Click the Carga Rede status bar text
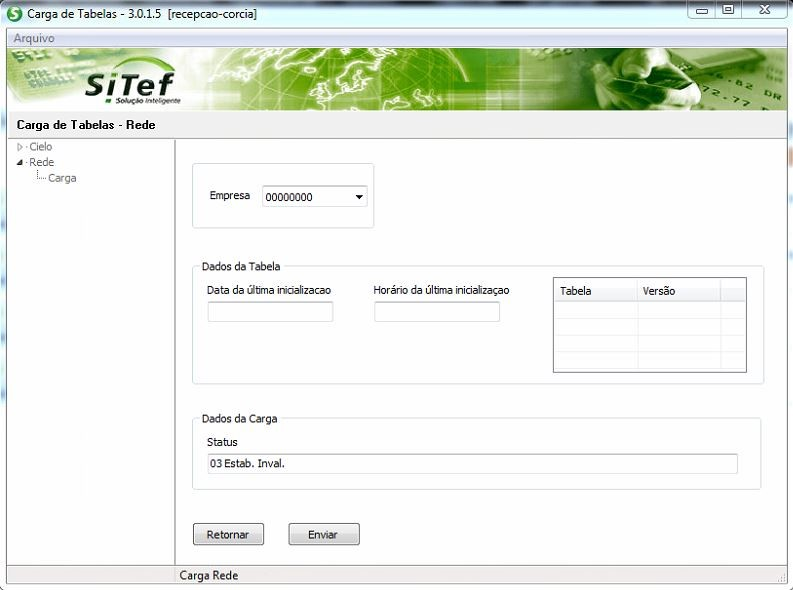The image size is (793, 590). [x=209, y=575]
